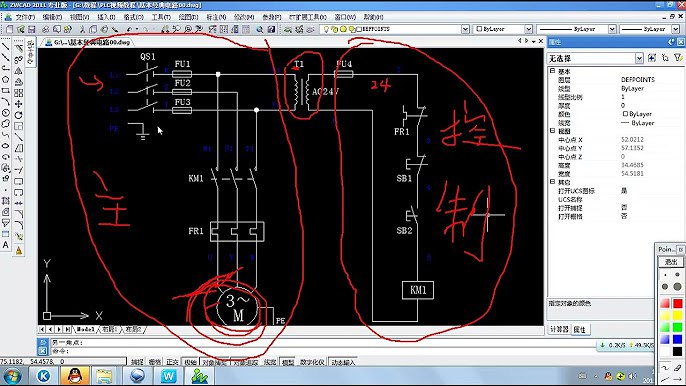Click the Zoom realtime magnifier icon
This screenshot has height=386, width=686.
coord(176,29)
